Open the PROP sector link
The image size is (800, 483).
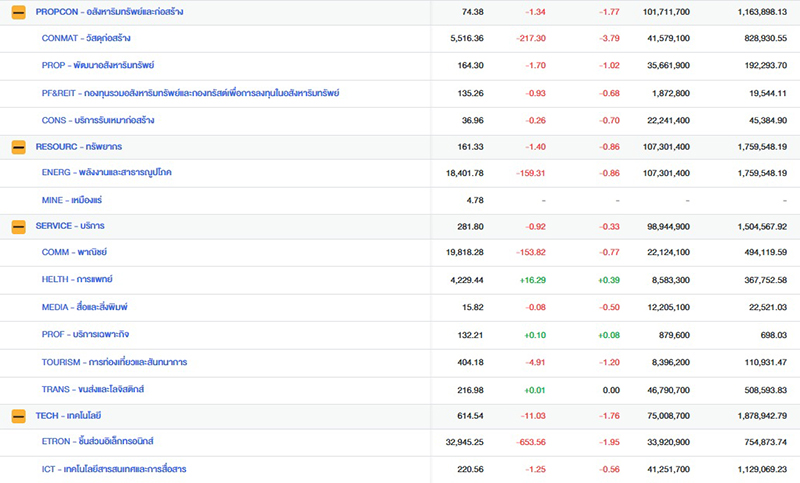click(98, 65)
